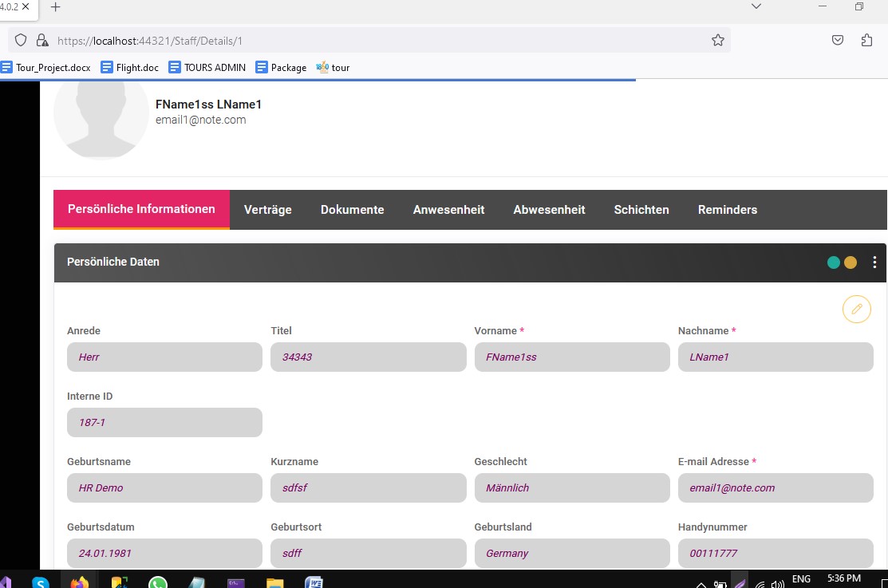The width and height of the screenshot is (888, 588).
Task: Click the profile avatar placeholder image
Action: [x=101, y=120]
